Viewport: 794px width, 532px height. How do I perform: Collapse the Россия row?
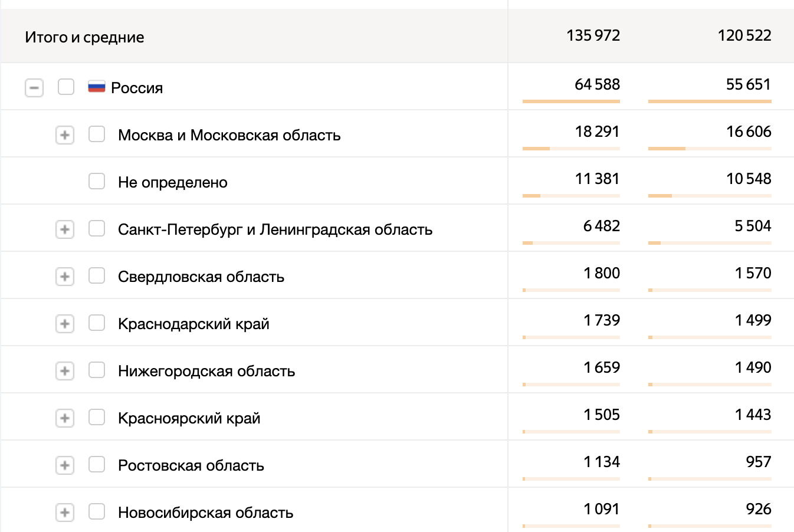pos(34,88)
